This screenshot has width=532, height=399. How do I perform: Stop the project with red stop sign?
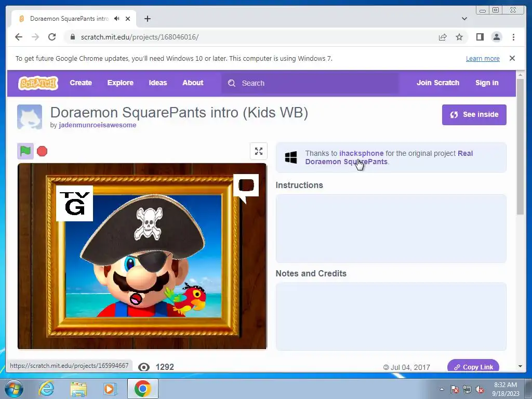42,151
